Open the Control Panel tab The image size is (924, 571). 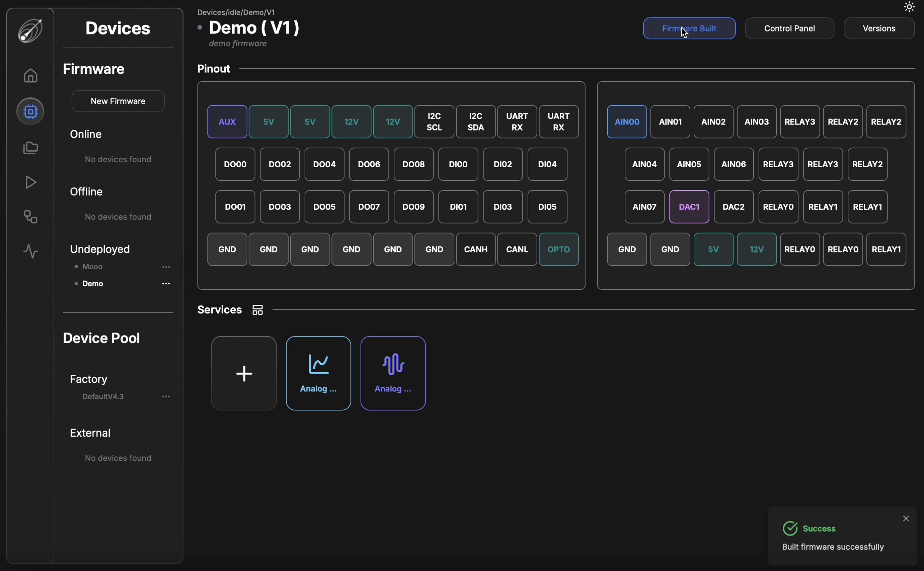(789, 28)
